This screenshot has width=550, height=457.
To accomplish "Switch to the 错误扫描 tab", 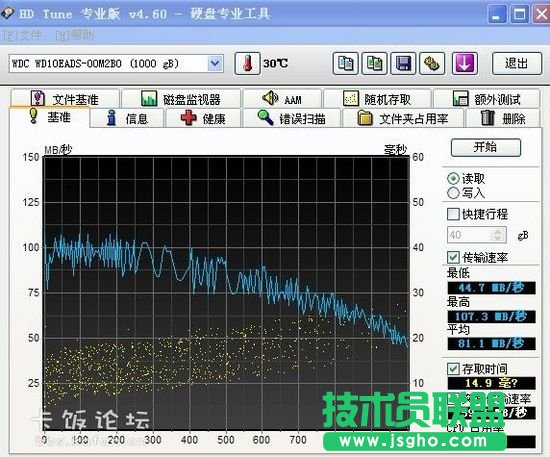I will tap(291, 119).
